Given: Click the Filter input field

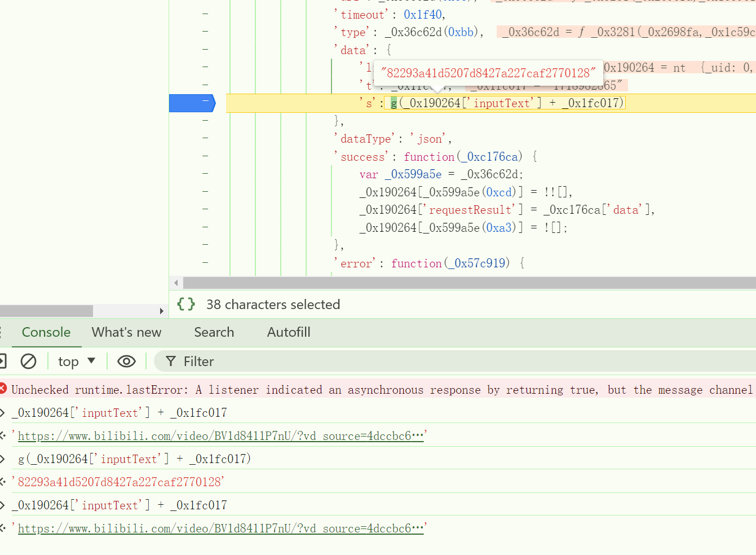Looking at the screenshot, I should coord(454,362).
